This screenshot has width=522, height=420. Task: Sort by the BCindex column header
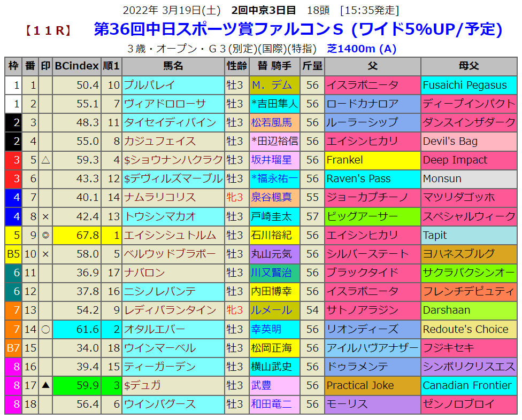(76, 66)
